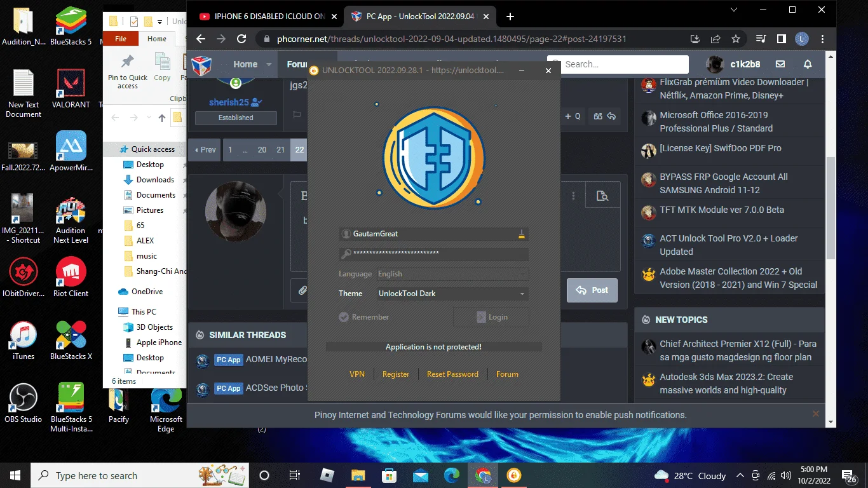Click the forum Search box
The height and width of the screenshot is (488, 868).
(x=618, y=64)
